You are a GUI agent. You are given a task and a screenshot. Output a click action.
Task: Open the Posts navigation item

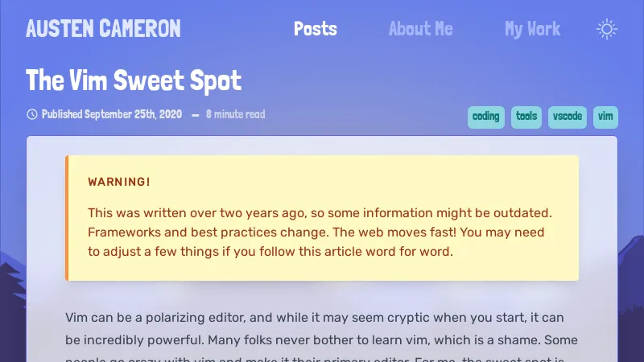(x=316, y=30)
